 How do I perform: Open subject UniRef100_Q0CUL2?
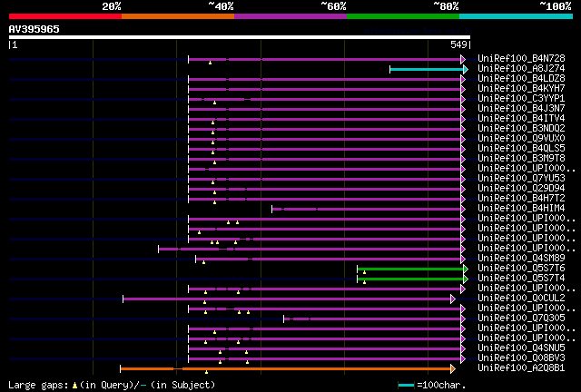(x=521, y=299)
